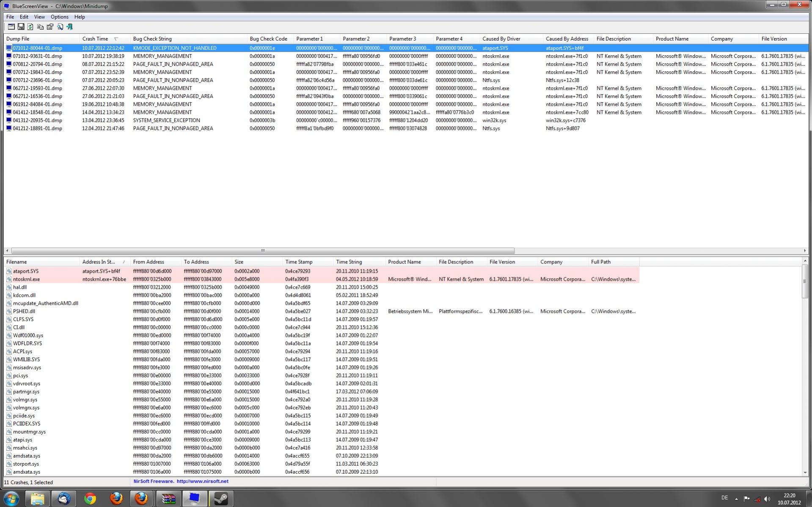Screen dimensions: 812x507
Task: Click the upper pane horizontal scrollbar thumb
Action: click(263, 251)
